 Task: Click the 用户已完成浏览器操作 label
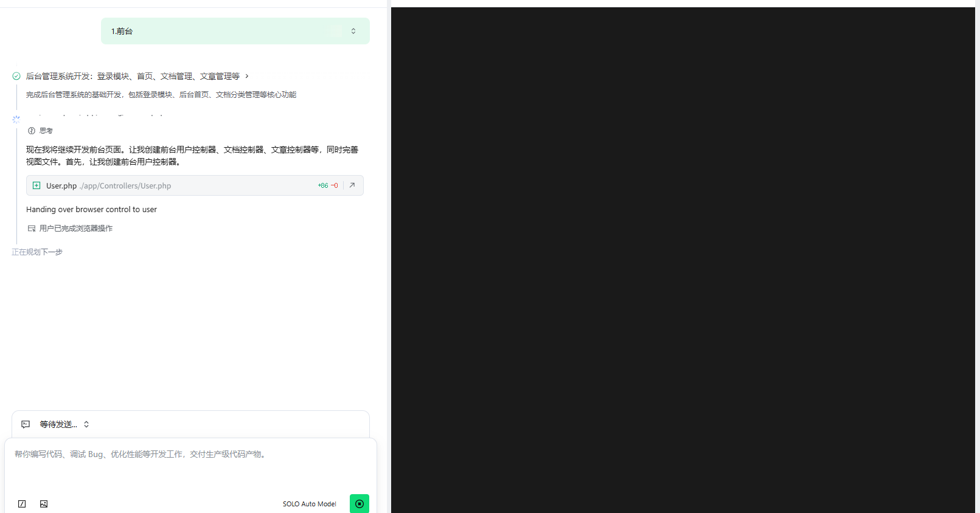click(76, 229)
